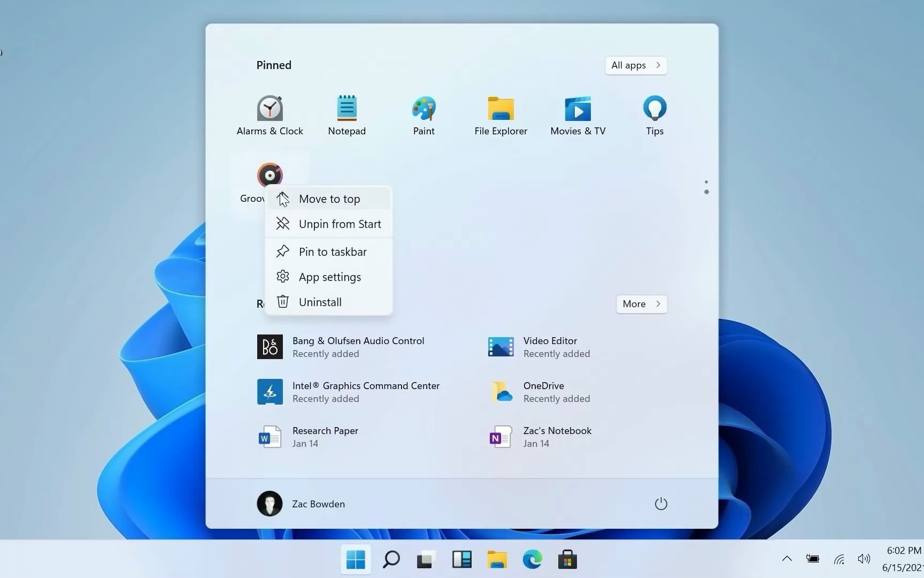Open the Zac Bowden user account menu

point(301,504)
